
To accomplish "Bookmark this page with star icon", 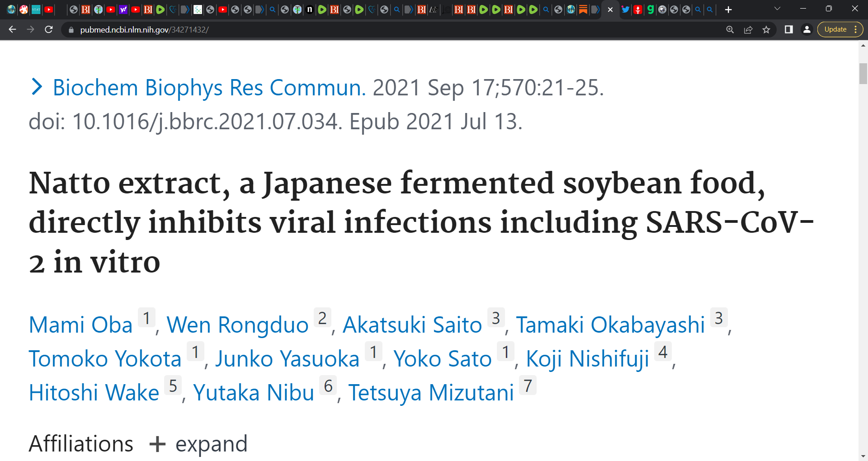I will click(x=766, y=29).
